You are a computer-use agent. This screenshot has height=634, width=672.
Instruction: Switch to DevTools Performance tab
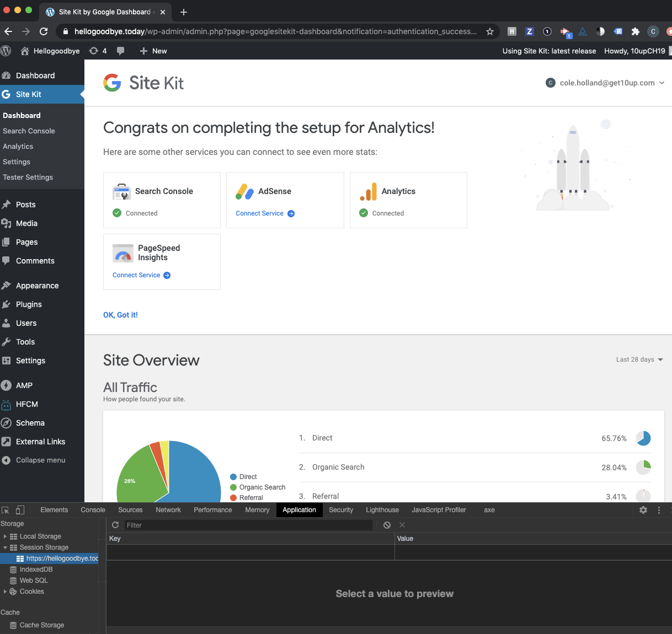tap(213, 510)
